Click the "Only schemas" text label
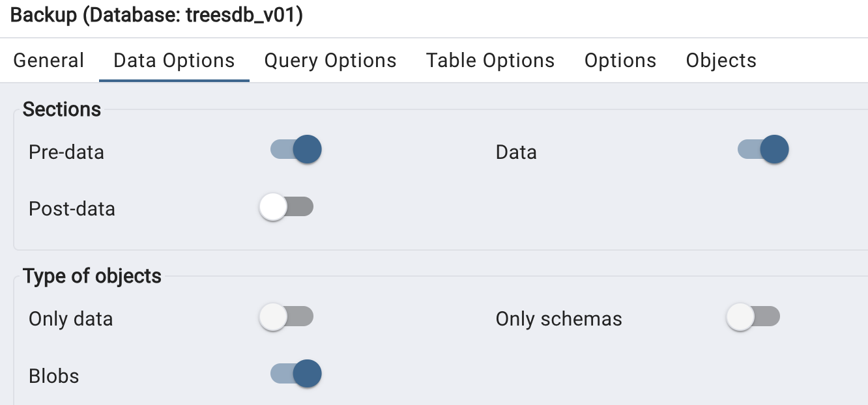This screenshot has width=868, height=405. click(x=558, y=319)
